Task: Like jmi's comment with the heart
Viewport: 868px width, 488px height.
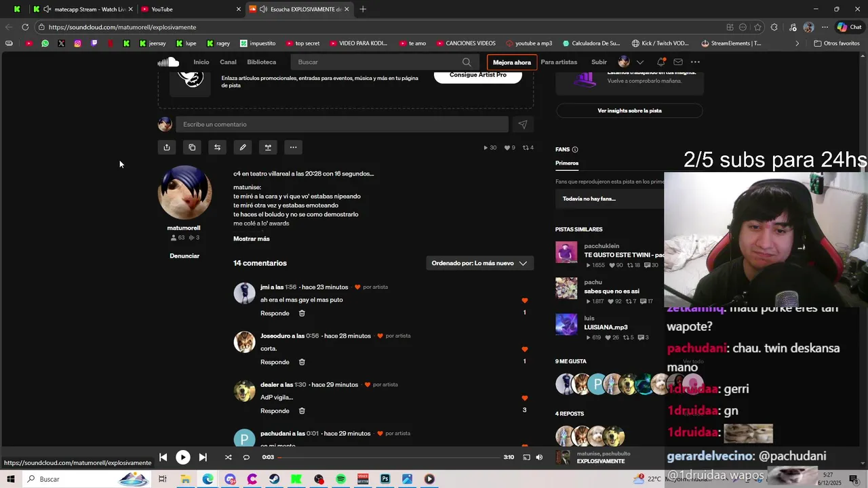Action: click(x=524, y=300)
